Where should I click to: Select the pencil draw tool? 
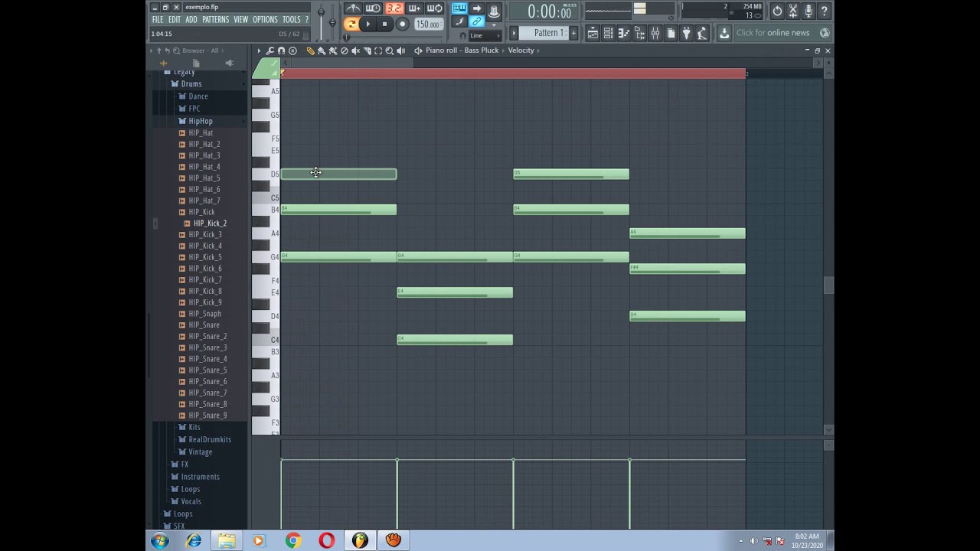point(310,51)
